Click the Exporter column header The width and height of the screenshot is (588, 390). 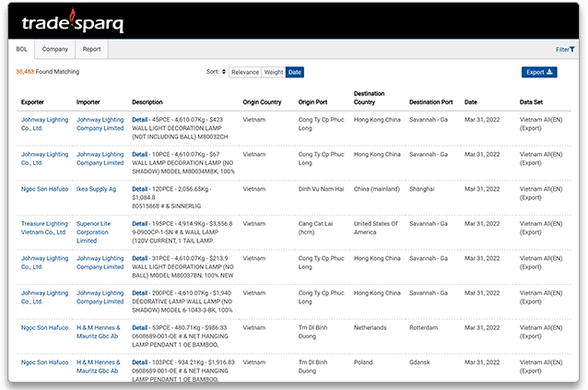click(x=32, y=102)
